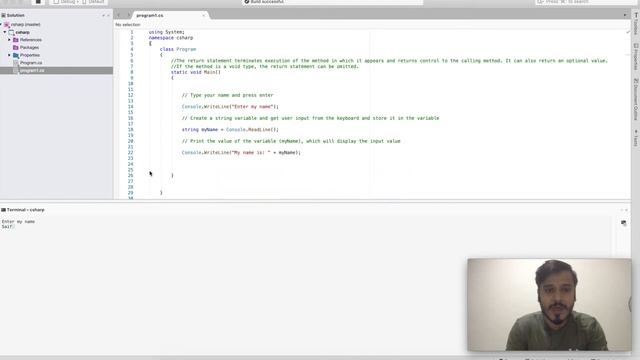Open the Solution pad options arrow
The image size is (640, 360).
[103, 15]
